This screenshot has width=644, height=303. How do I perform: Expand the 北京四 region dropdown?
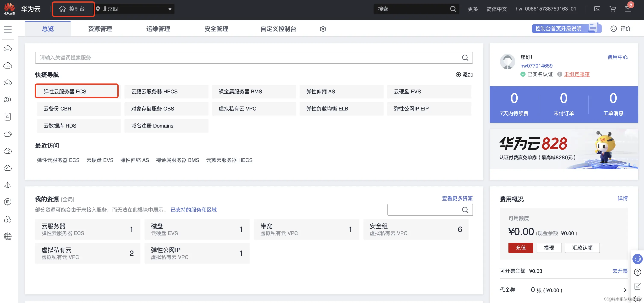point(170,9)
